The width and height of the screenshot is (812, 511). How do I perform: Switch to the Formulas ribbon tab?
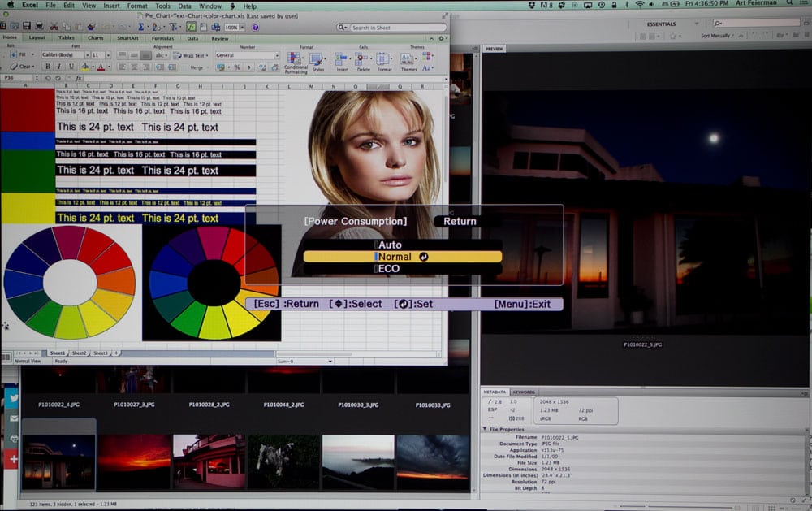pyautogui.click(x=162, y=38)
